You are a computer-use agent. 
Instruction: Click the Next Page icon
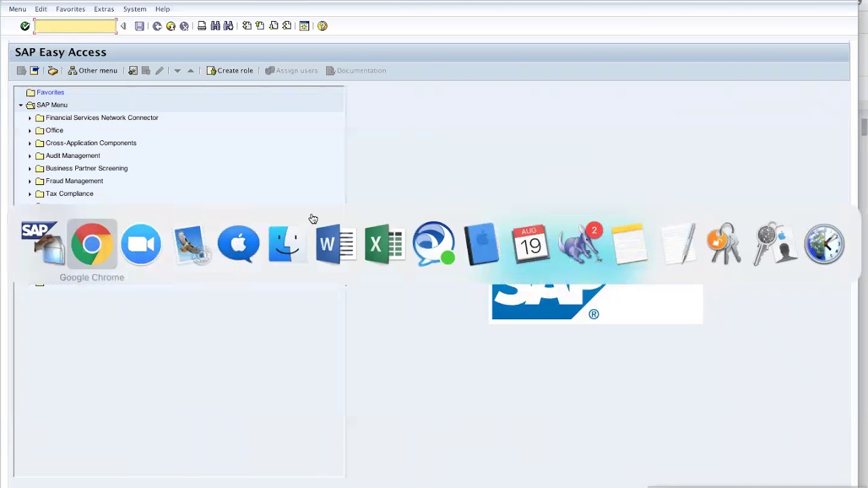point(273,26)
